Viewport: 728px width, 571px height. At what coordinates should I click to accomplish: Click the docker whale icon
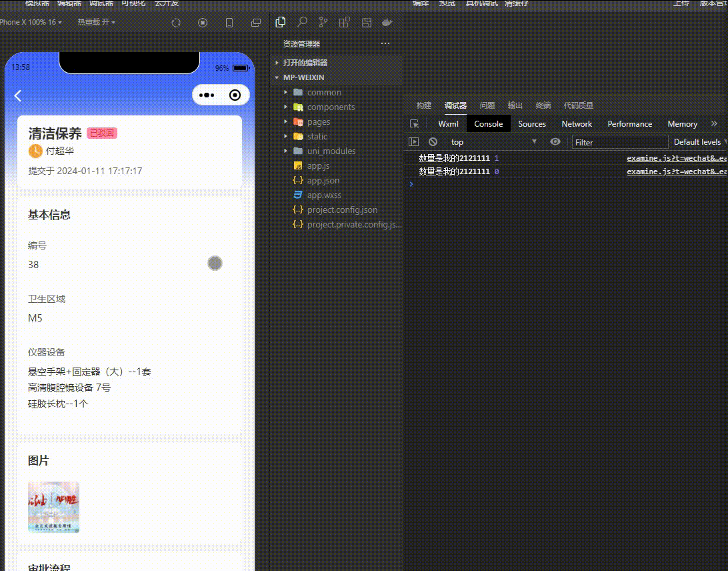pos(387,22)
